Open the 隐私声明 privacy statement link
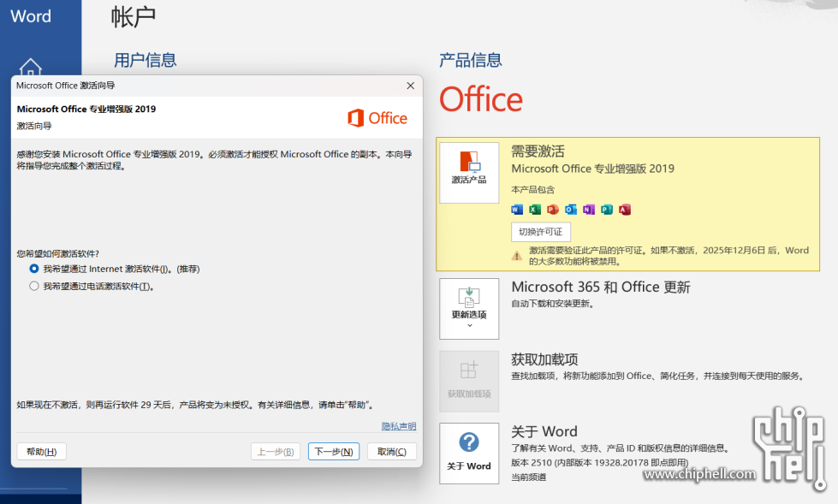This screenshot has width=838, height=504. click(398, 426)
